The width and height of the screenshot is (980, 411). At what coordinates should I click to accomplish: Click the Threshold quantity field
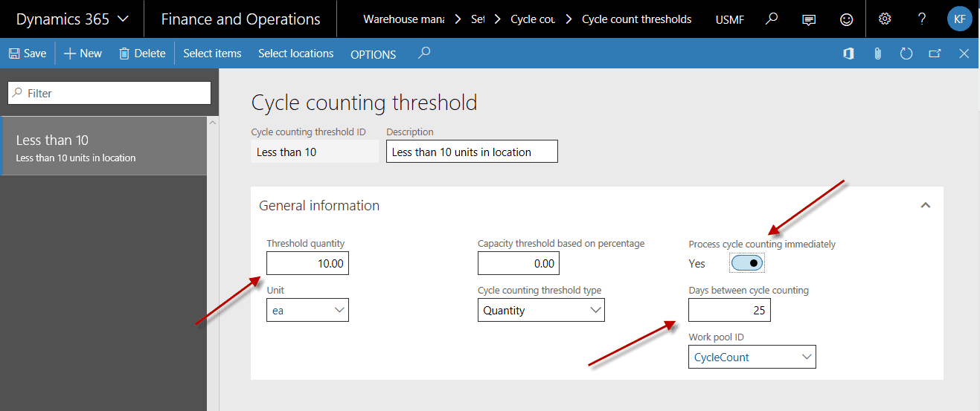307,263
